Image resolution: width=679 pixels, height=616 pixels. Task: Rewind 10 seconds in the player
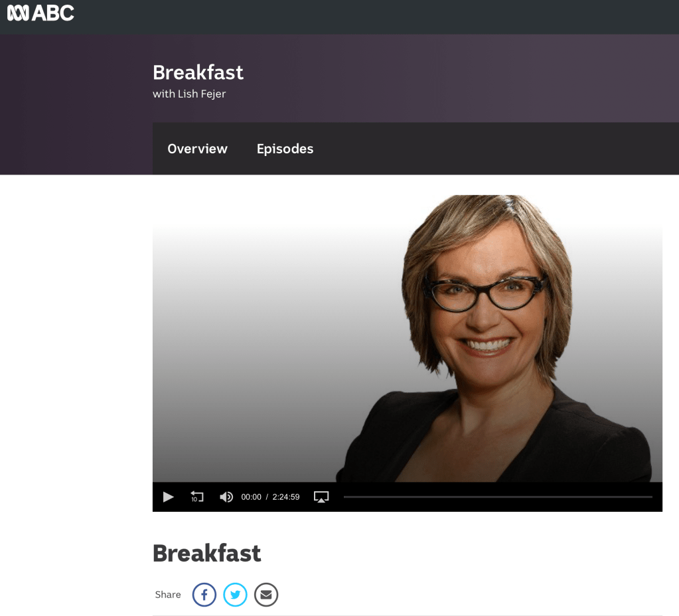point(197,497)
